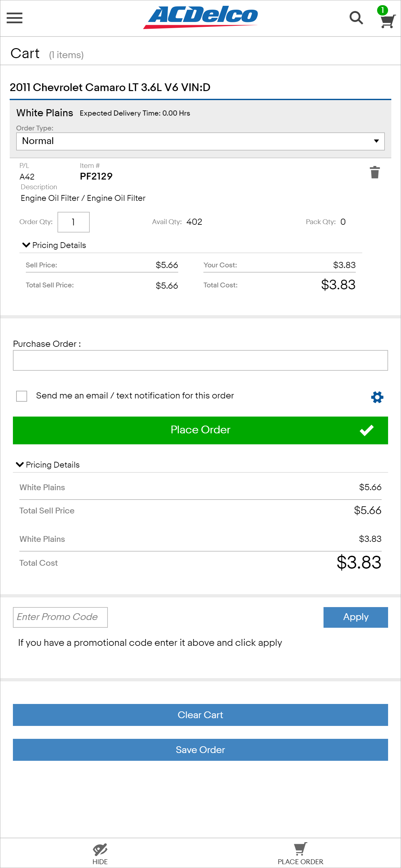Click the search magnifier icon
Image resolution: width=401 pixels, height=868 pixels.
point(356,18)
